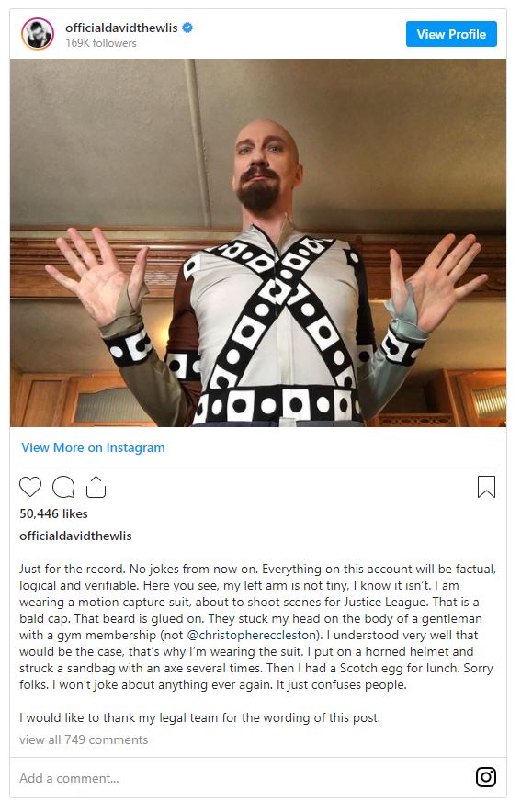
Task: Share the post via the upload arrow icon
Action: click(x=96, y=487)
